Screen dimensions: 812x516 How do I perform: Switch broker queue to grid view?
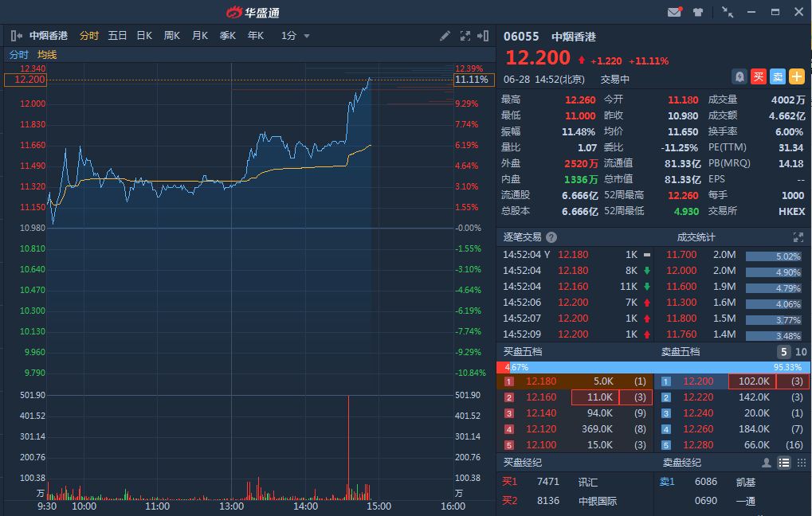click(802, 463)
